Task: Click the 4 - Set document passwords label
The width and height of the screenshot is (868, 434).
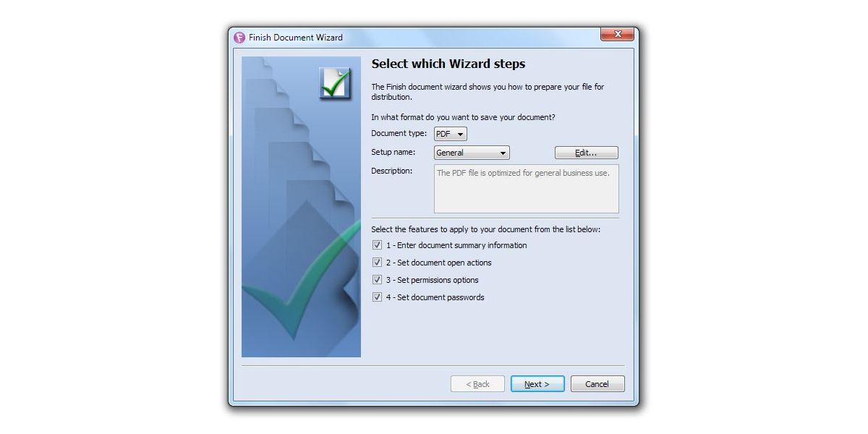Action: (x=435, y=297)
